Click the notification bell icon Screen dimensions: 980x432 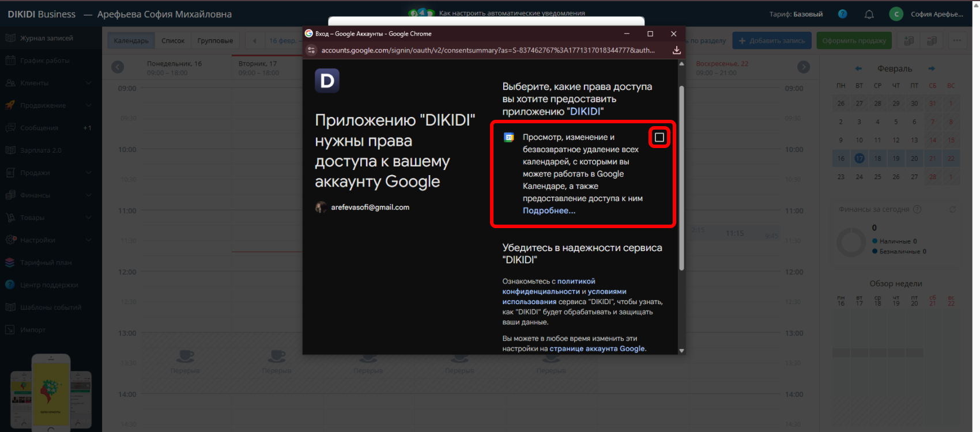[x=869, y=14]
